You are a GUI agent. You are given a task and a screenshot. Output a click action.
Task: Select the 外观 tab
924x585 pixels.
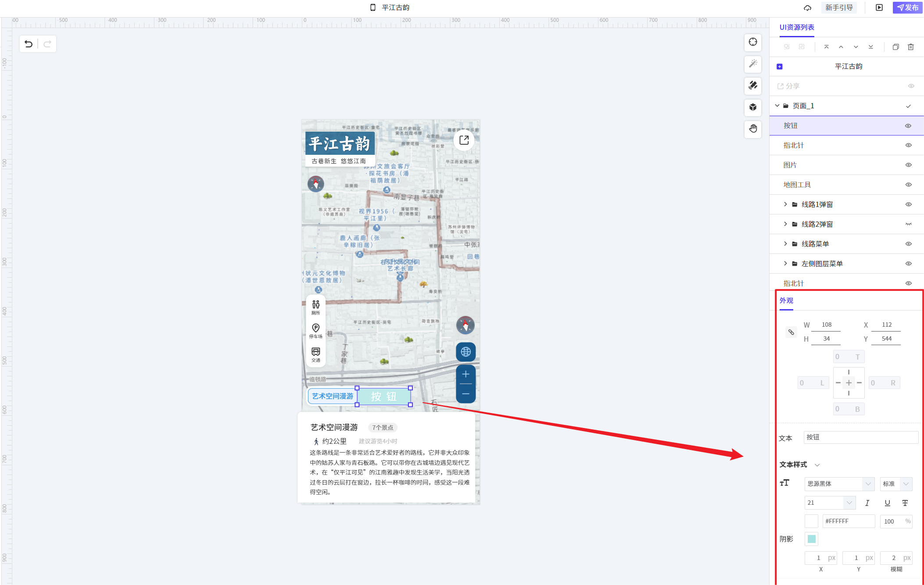(x=786, y=300)
